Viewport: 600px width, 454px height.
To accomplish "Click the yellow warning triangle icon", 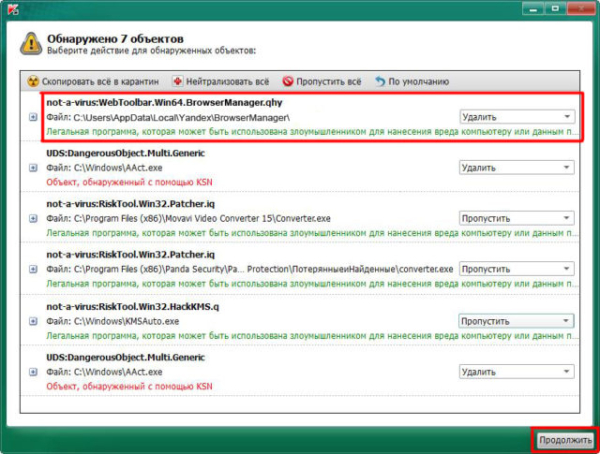I will 31,44.
